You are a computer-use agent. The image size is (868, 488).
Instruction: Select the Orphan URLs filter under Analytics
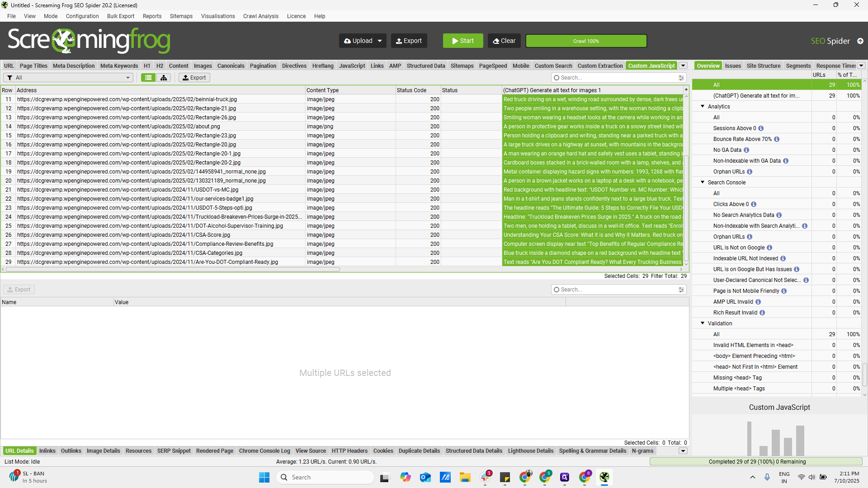pyautogui.click(x=728, y=171)
